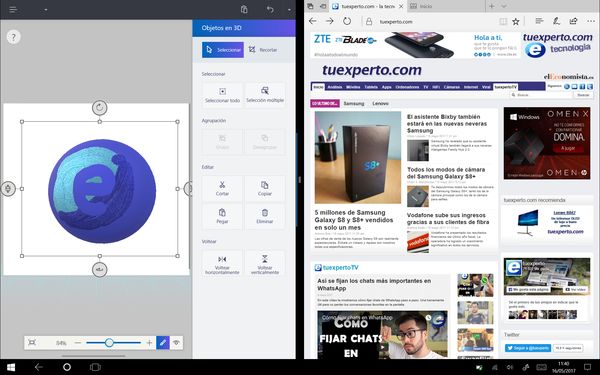The image size is (600, 375).
Task: Click the Cortar scissors button
Action: click(222, 189)
